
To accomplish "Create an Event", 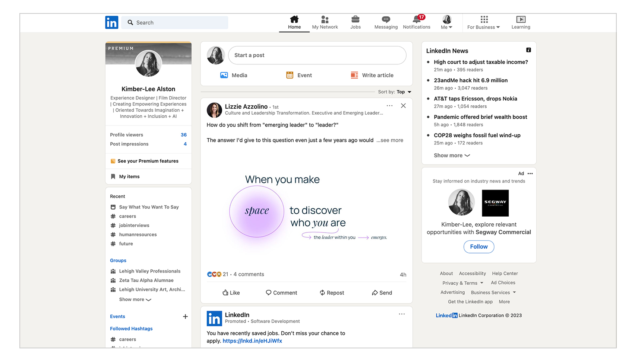I will [x=299, y=75].
